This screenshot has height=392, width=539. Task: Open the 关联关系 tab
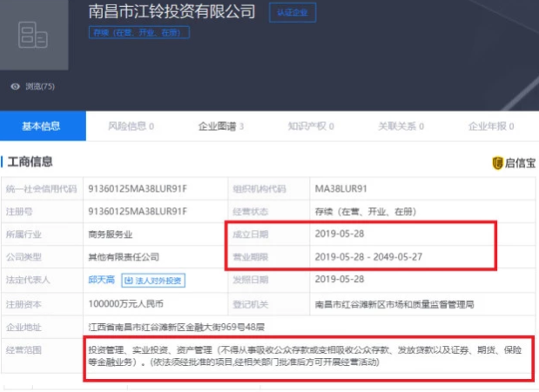click(401, 126)
